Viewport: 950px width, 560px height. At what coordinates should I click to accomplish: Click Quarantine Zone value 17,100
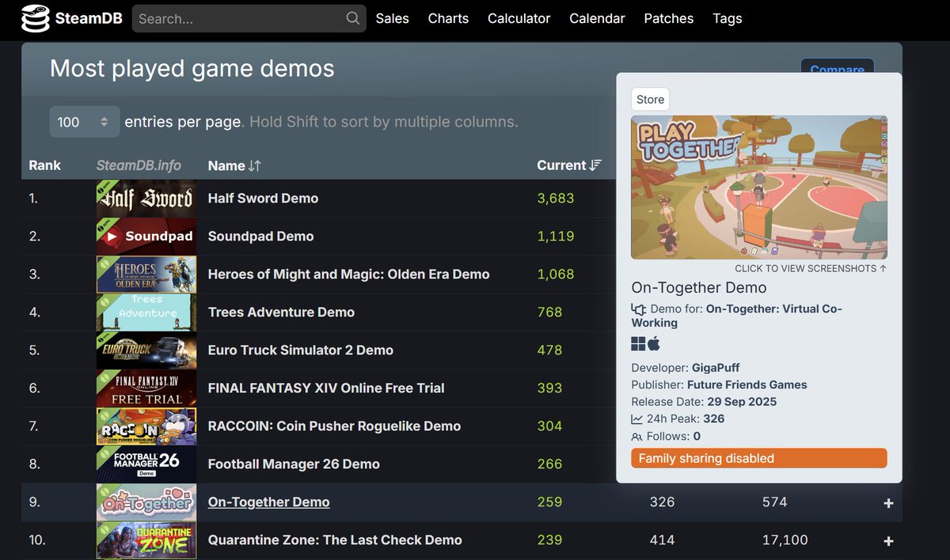pyautogui.click(x=785, y=540)
